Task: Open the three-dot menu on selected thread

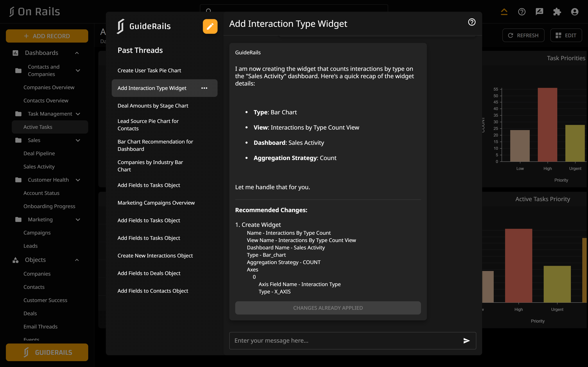Action: click(x=204, y=88)
